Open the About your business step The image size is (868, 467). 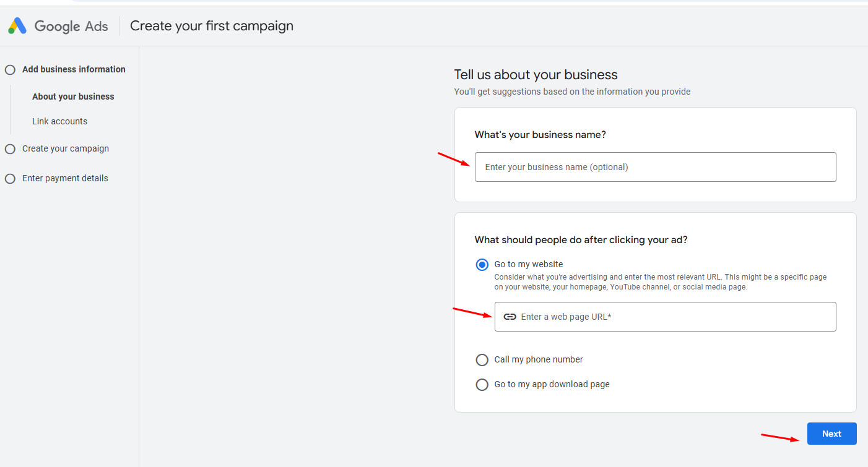click(x=73, y=96)
